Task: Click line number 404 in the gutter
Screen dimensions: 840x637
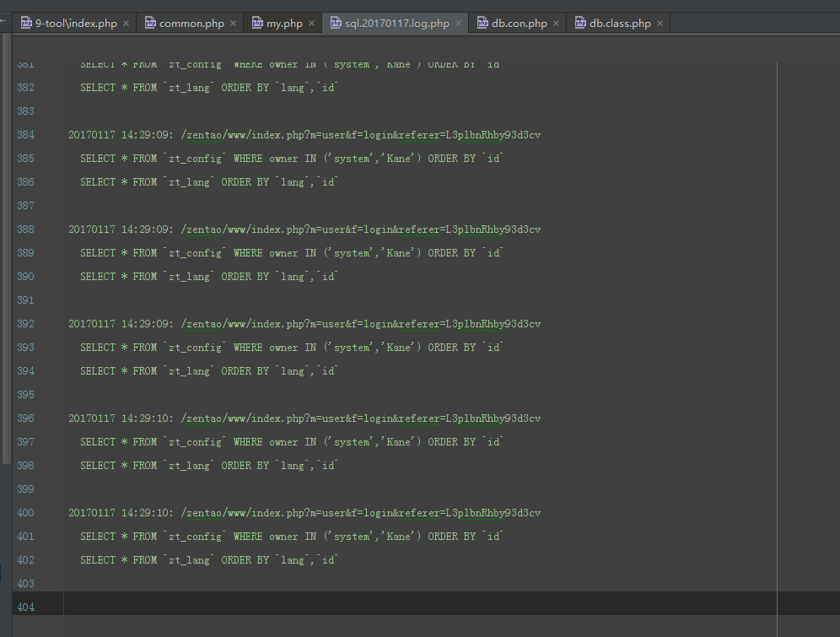Action: (25, 607)
